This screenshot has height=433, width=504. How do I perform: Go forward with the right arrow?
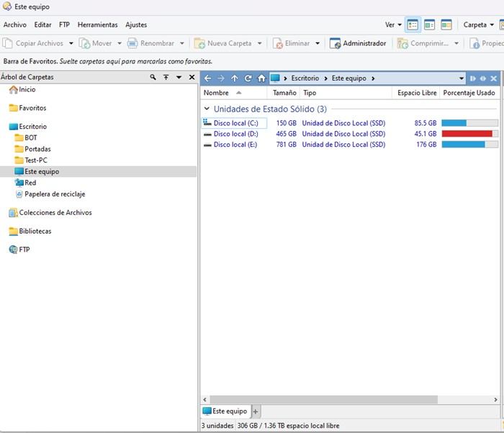tap(221, 78)
